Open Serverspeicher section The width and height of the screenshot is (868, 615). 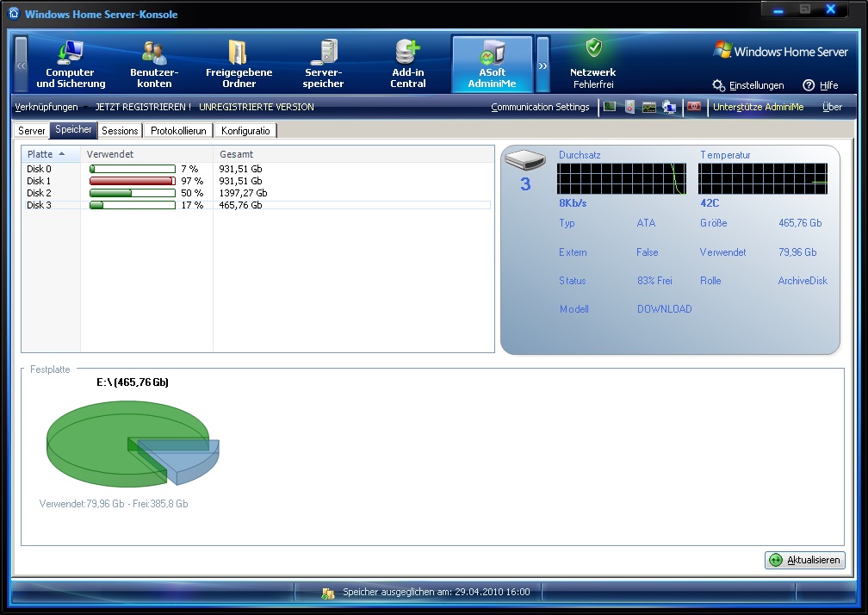tap(324, 65)
